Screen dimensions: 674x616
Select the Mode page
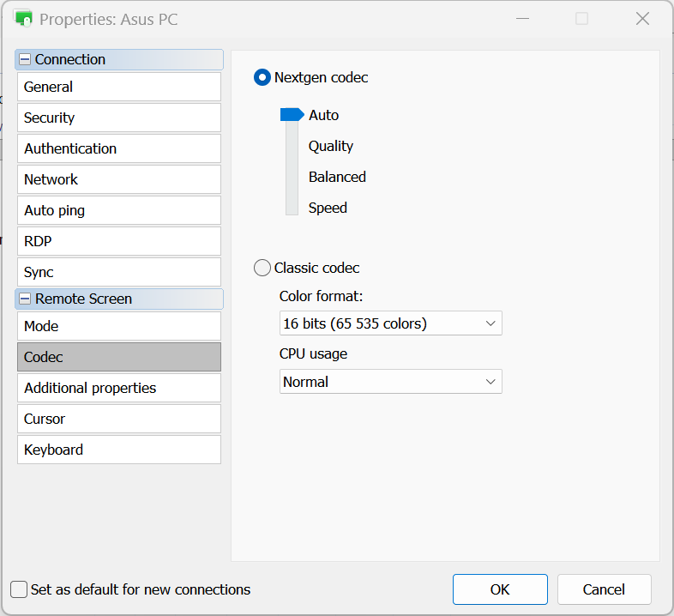point(119,326)
